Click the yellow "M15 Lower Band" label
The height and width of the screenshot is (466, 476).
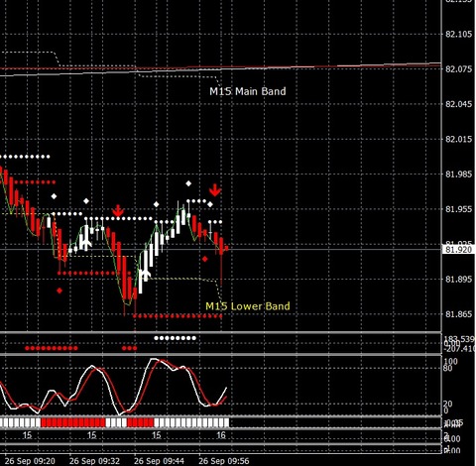point(248,306)
